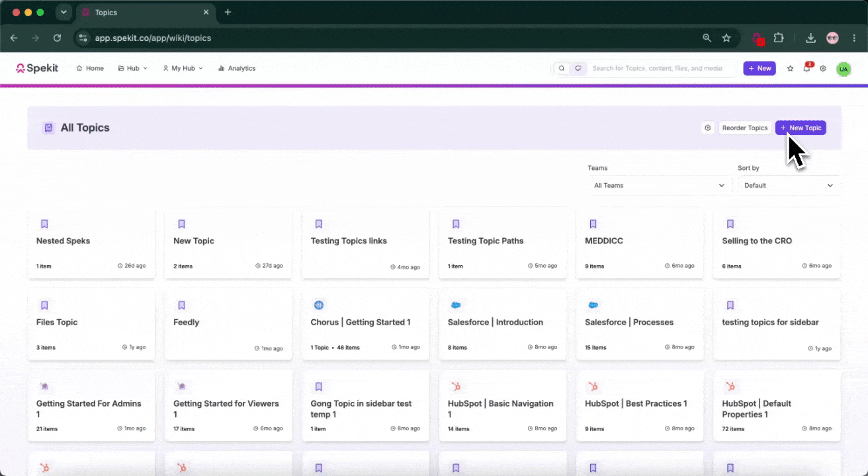The width and height of the screenshot is (868, 476).
Task: Open the Teams dropdown showing All Teams
Action: [660, 186]
